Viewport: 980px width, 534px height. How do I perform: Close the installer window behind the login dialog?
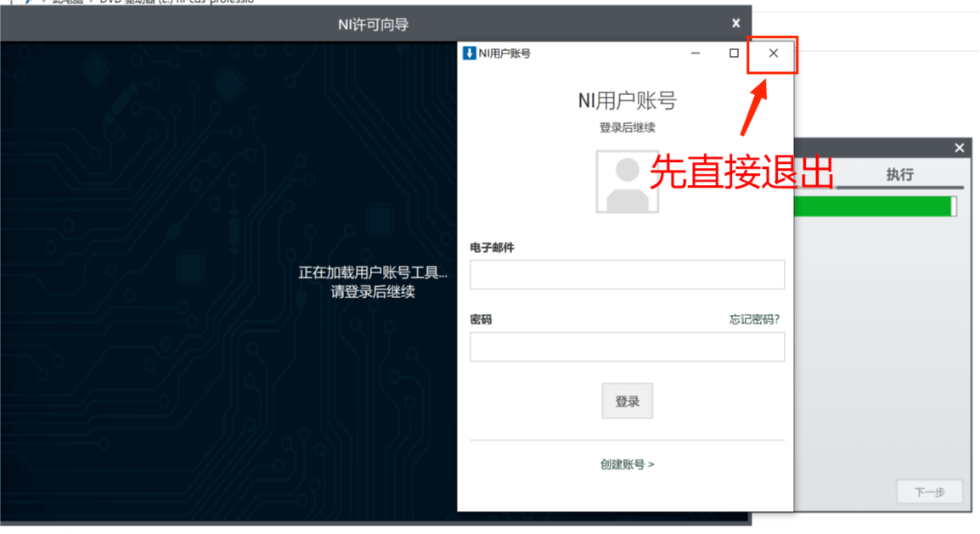[960, 148]
